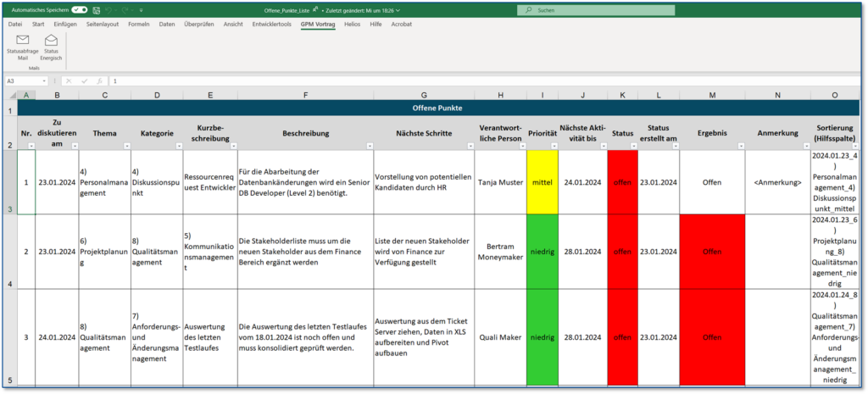Switch to the Einfügen tab
868x394 pixels.
click(65, 25)
